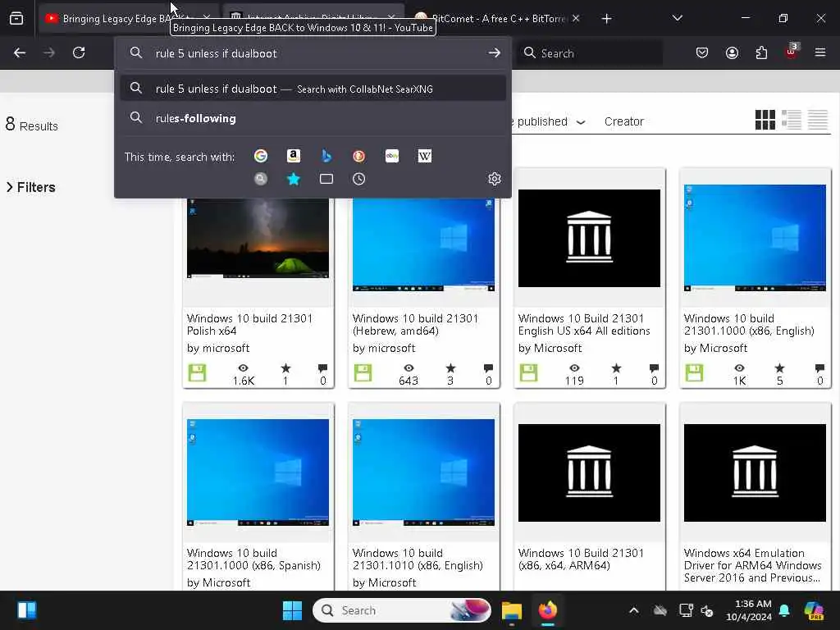Switch to the compact list view
This screenshot has height=630, width=840.
click(x=818, y=120)
